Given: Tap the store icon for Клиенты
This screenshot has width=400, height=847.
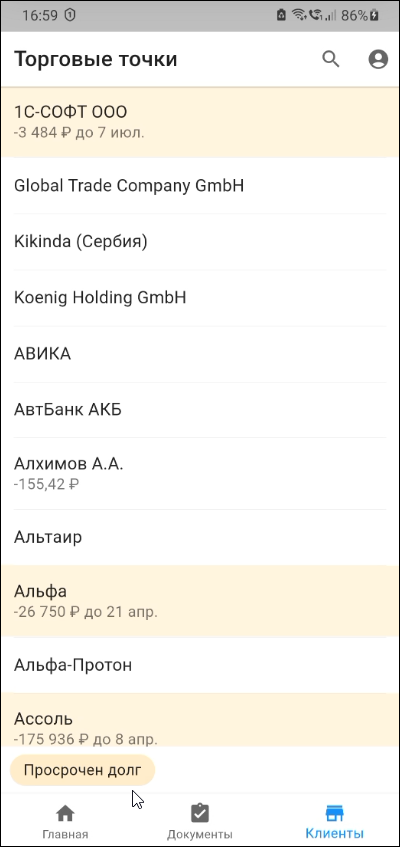Looking at the screenshot, I should [x=334, y=813].
